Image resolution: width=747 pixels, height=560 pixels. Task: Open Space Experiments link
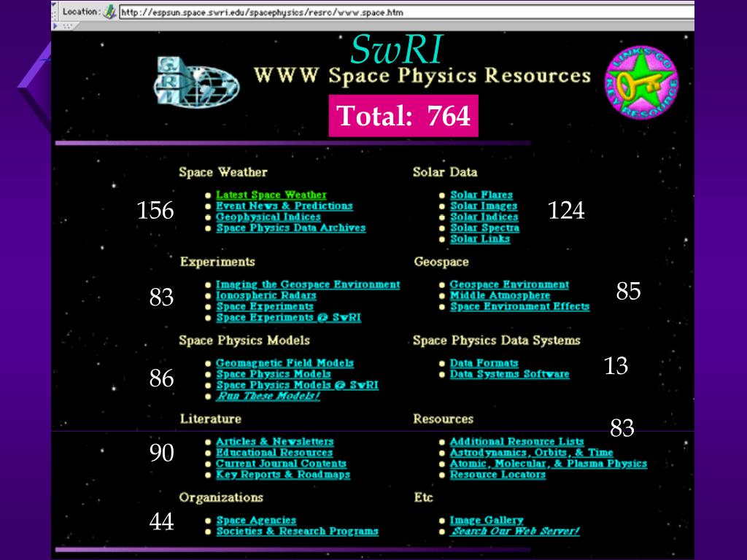click(x=264, y=306)
